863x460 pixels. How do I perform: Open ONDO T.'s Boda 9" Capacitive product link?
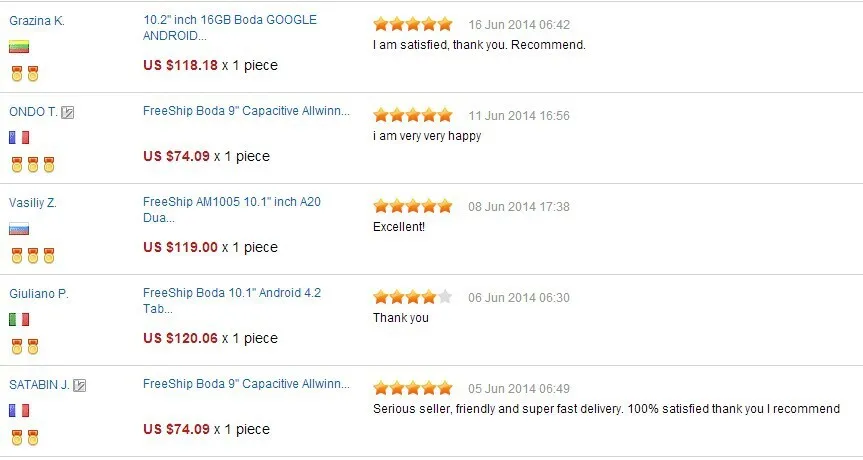coord(246,111)
